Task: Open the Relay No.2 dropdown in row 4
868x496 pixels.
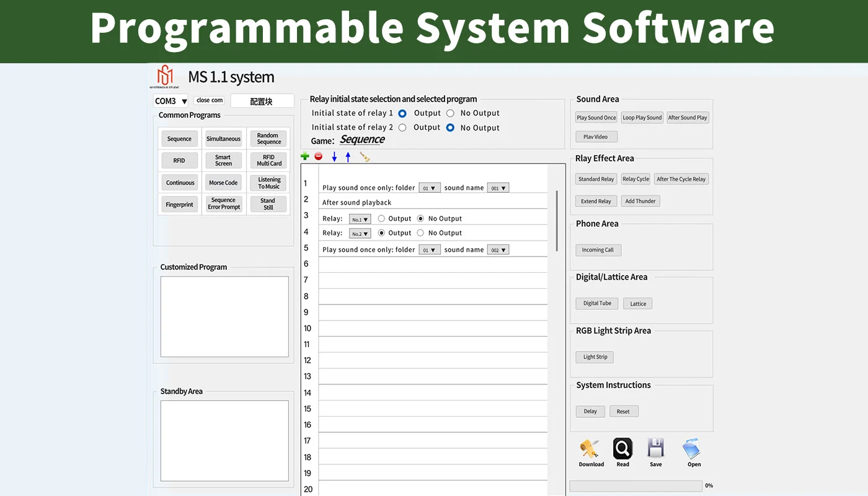Action: tap(360, 234)
